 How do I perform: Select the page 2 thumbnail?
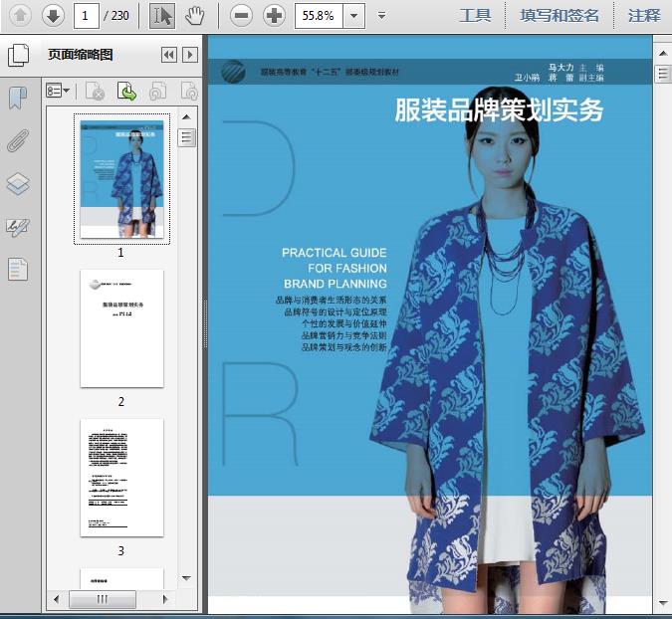click(121, 328)
